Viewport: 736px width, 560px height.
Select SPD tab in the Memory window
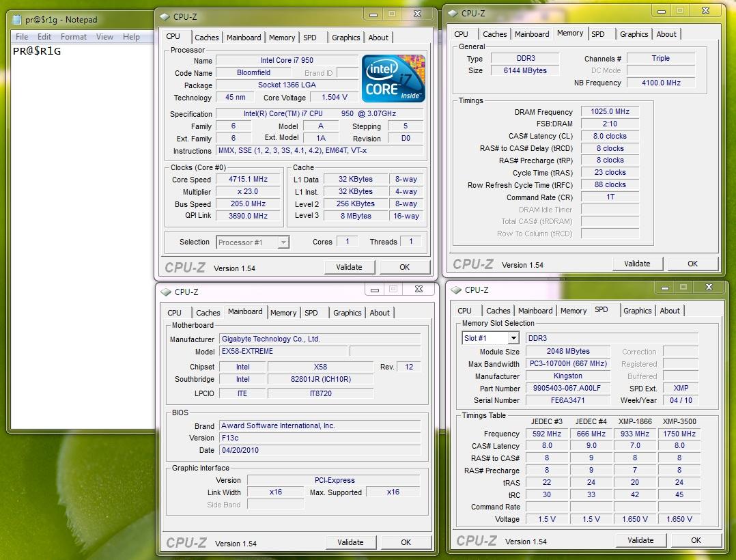pos(598,34)
